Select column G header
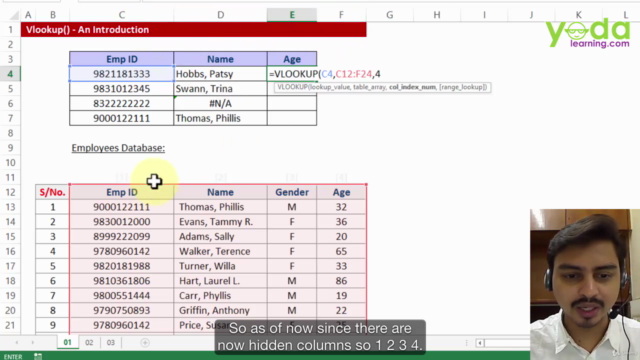640x360 pixels. click(390, 15)
